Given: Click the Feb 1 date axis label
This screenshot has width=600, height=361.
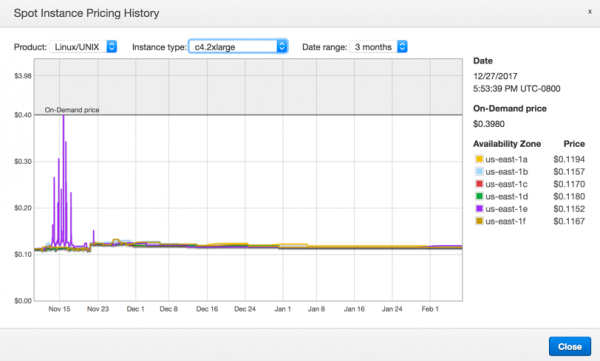Looking at the screenshot, I should 430,309.
